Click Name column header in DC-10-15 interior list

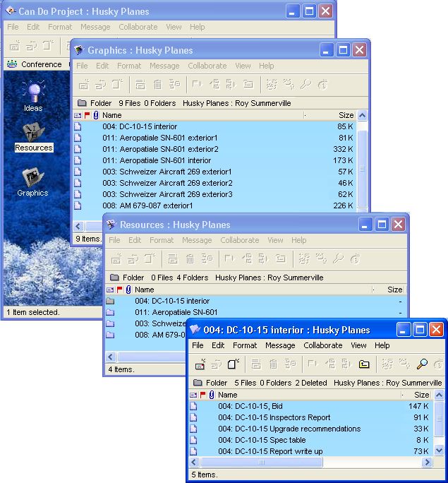pyautogui.click(x=228, y=395)
